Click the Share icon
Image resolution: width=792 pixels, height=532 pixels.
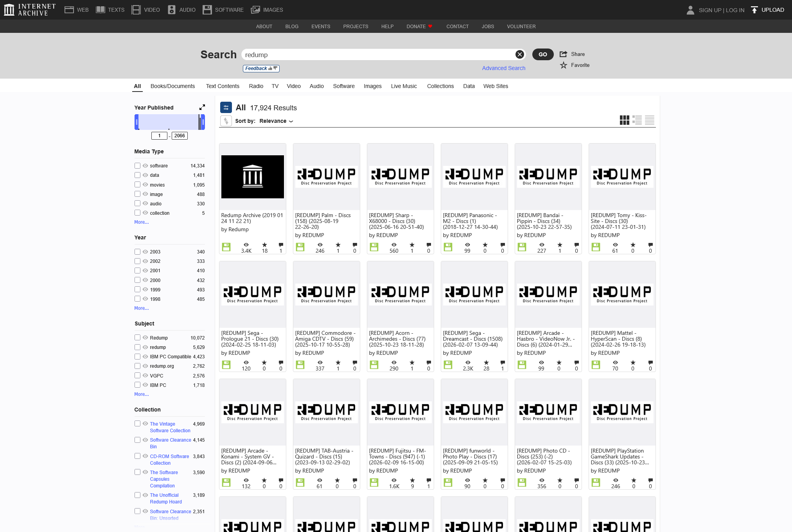click(x=563, y=54)
